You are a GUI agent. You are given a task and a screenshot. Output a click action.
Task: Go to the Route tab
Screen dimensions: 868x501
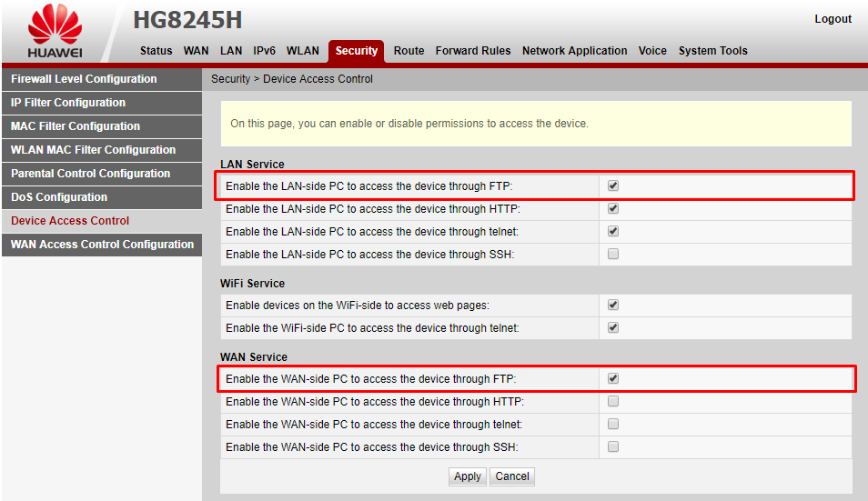click(409, 51)
